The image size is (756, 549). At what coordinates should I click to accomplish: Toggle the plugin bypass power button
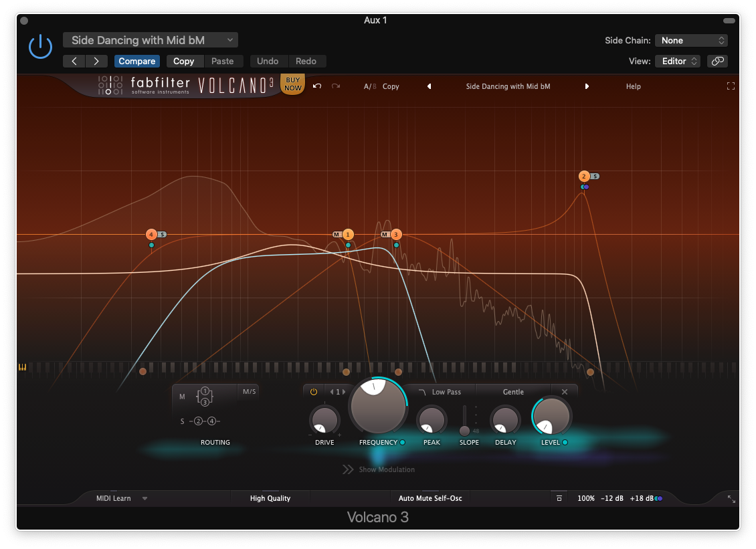[x=40, y=47]
